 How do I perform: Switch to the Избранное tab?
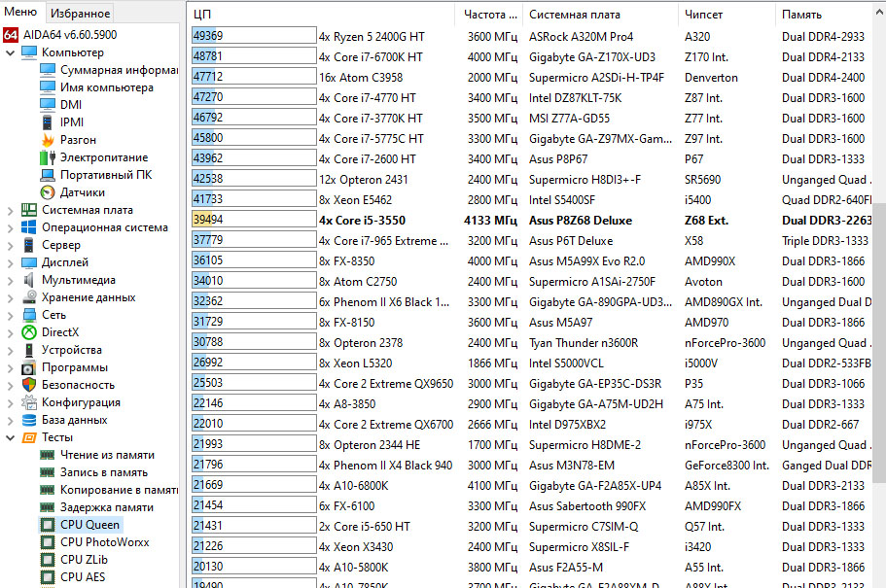coord(80,13)
